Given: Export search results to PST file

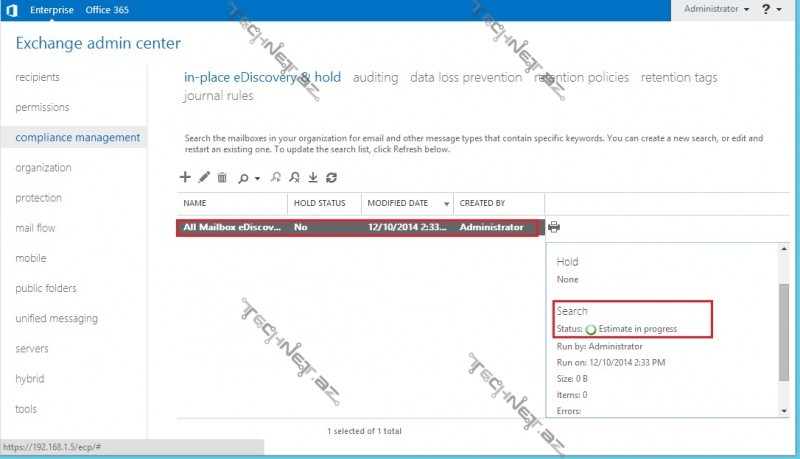Looking at the screenshot, I should tap(313, 177).
